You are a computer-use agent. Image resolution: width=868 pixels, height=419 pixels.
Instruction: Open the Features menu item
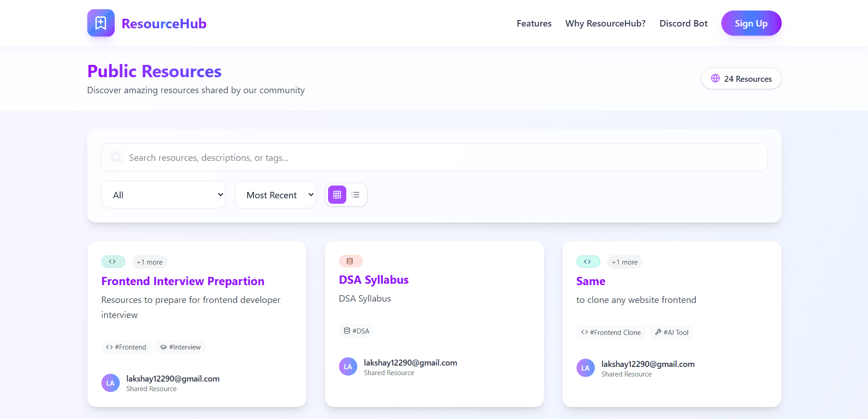534,23
